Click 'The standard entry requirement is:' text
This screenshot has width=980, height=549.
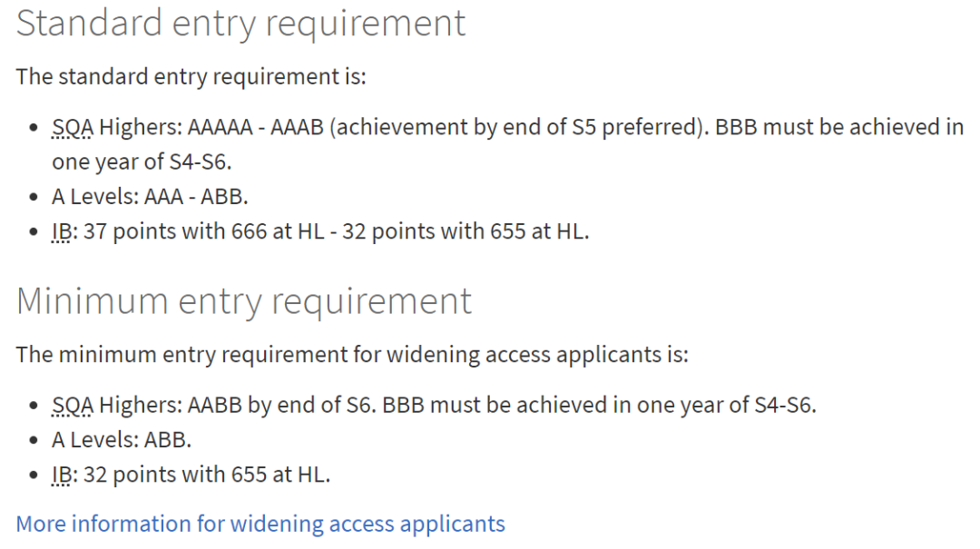pos(191,76)
